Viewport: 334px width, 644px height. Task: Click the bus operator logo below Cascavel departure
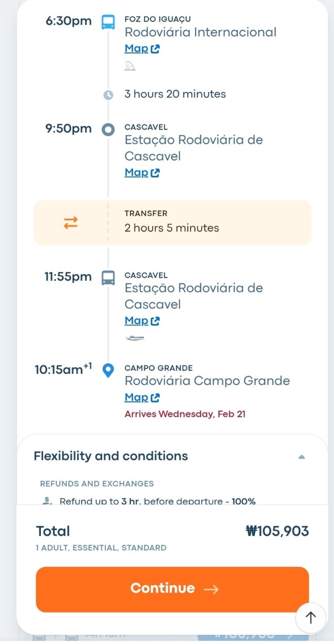(135, 338)
